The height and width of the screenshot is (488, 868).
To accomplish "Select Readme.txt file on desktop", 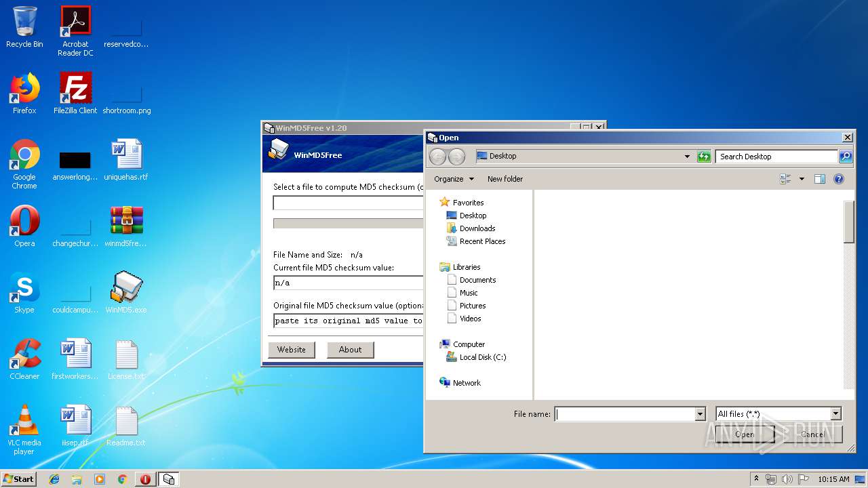I will (126, 426).
